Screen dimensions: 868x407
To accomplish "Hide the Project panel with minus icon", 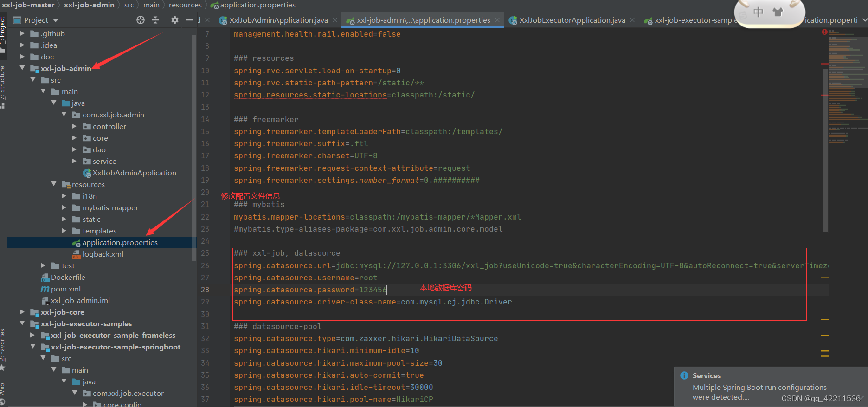I will point(189,20).
